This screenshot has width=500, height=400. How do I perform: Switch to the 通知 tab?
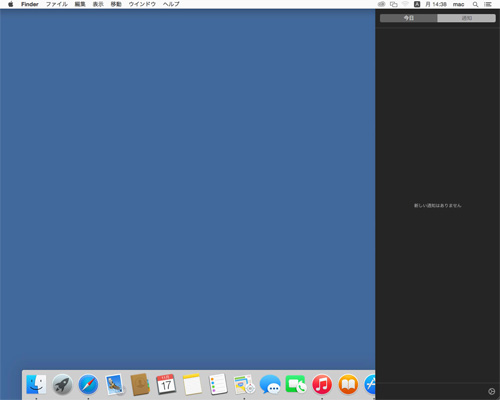[467, 18]
